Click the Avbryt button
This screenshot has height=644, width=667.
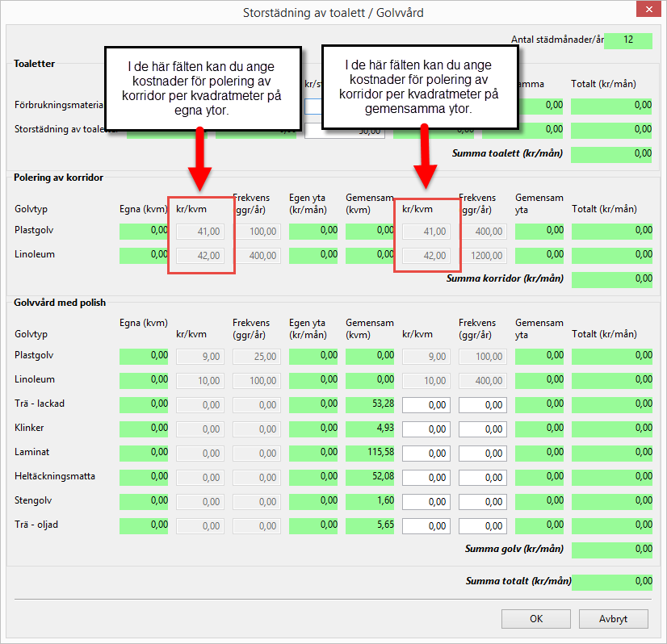(613, 619)
